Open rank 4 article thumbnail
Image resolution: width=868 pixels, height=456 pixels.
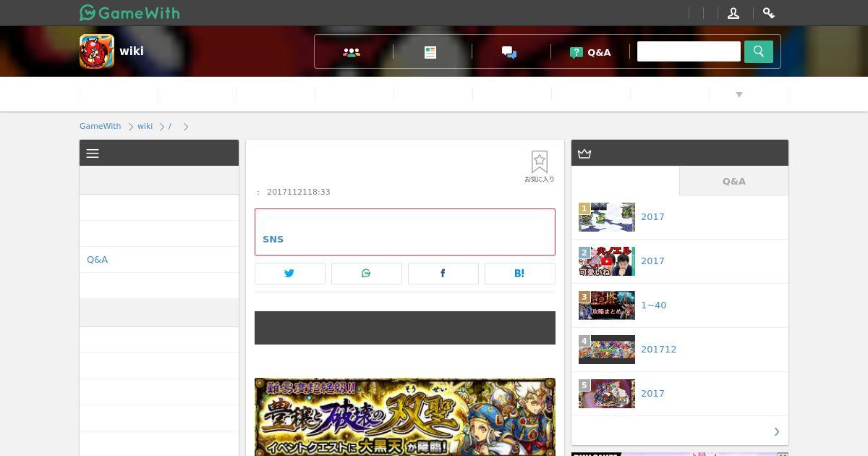coord(607,350)
